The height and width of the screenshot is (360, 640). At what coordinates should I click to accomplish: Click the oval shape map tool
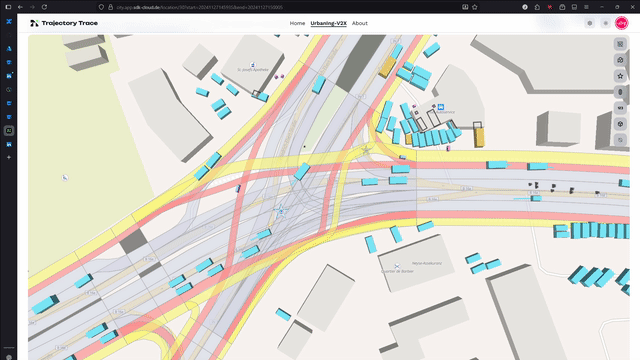[620, 92]
